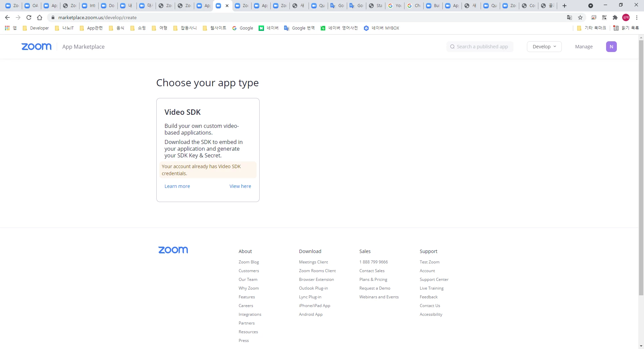Open the 읽기 목록 reading list
Viewport: 644px width, 349px height.
click(626, 28)
